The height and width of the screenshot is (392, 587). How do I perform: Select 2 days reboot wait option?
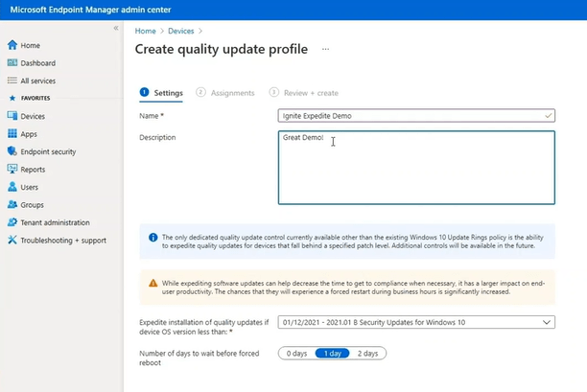click(x=367, y=353)
